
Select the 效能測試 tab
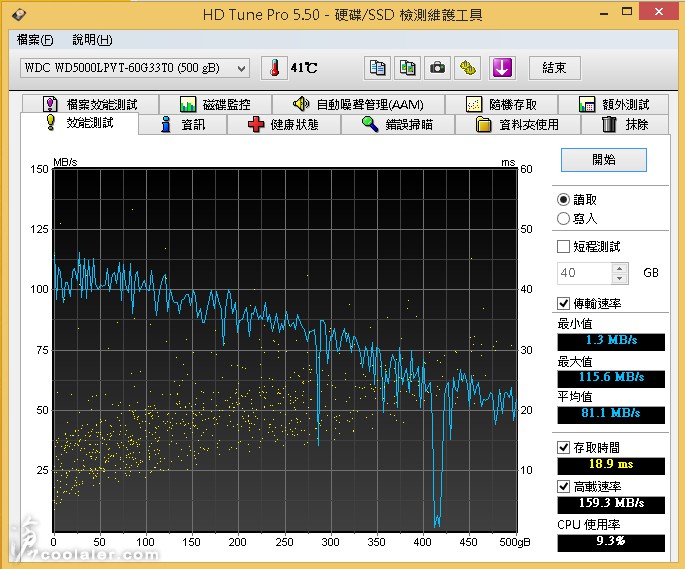tap(80, 123)
